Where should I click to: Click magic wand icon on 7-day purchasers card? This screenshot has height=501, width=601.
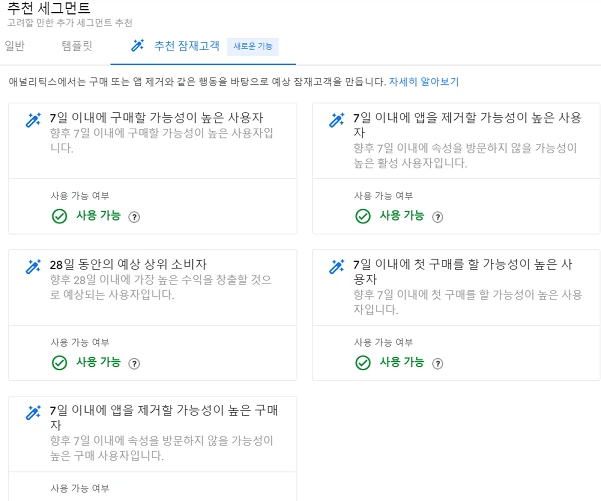[33, 120]
